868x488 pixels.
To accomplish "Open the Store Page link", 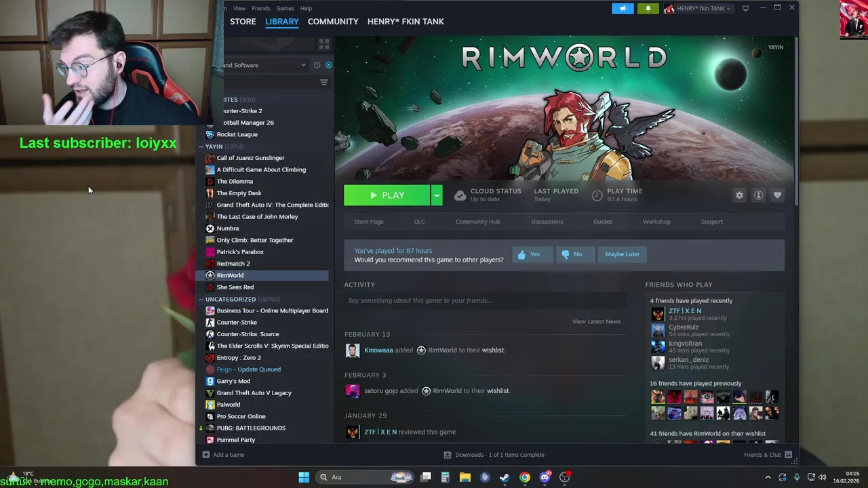I will point(368,222).
